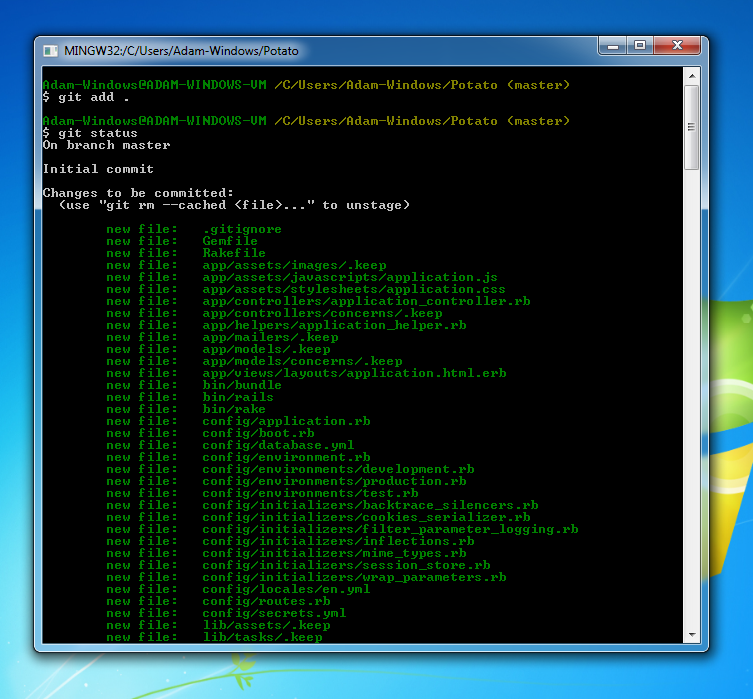Viewport: 753px width, 699px height.
Task: Click the app/views/layouts/application.html.erb line
Action: [x=306, y=373]
